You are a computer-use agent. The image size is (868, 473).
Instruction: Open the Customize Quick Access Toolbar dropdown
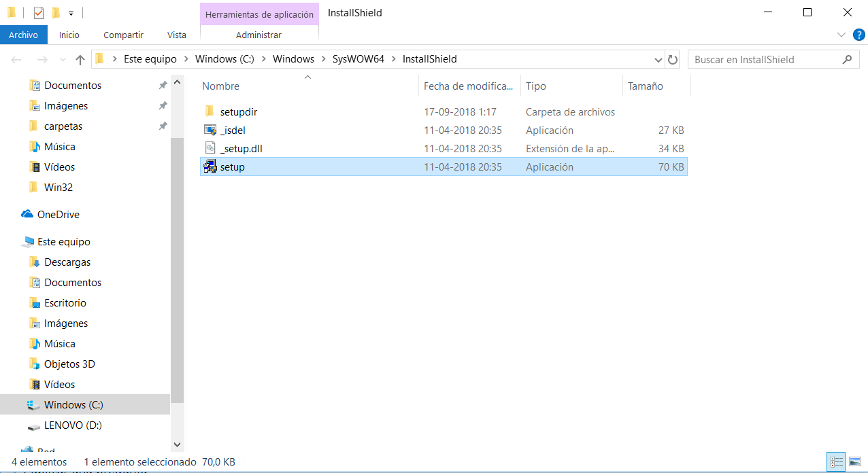[x=71, y=13]
